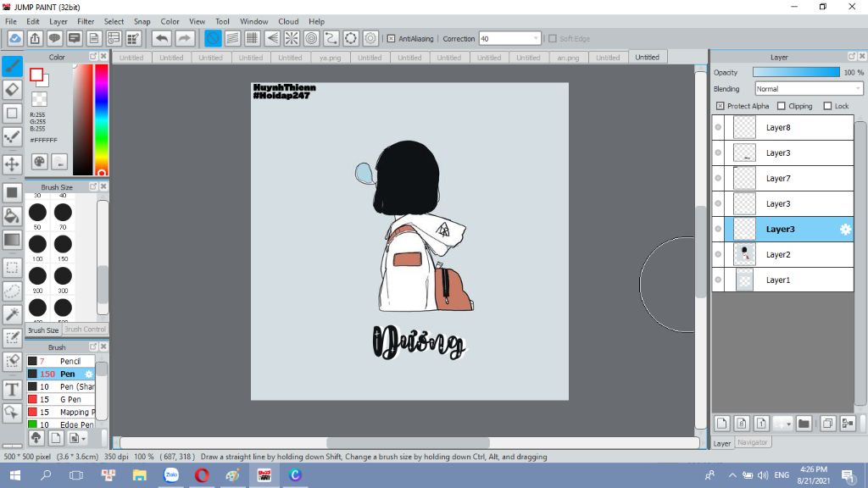Viewport: 868px width, 488px height.
Task: Switch to the an.png tab
Action: [568, 58]
